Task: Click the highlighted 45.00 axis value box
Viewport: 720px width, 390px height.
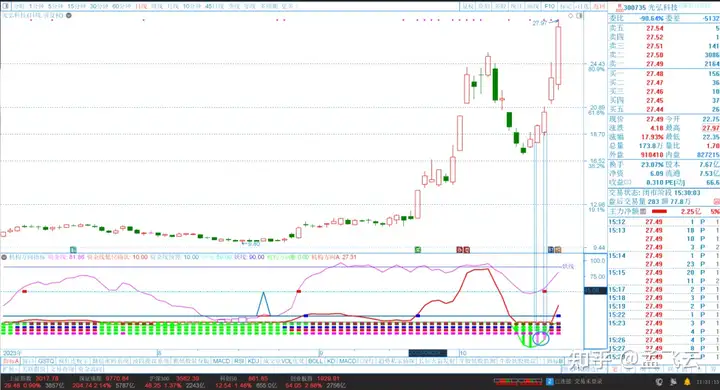Action: 595,290
